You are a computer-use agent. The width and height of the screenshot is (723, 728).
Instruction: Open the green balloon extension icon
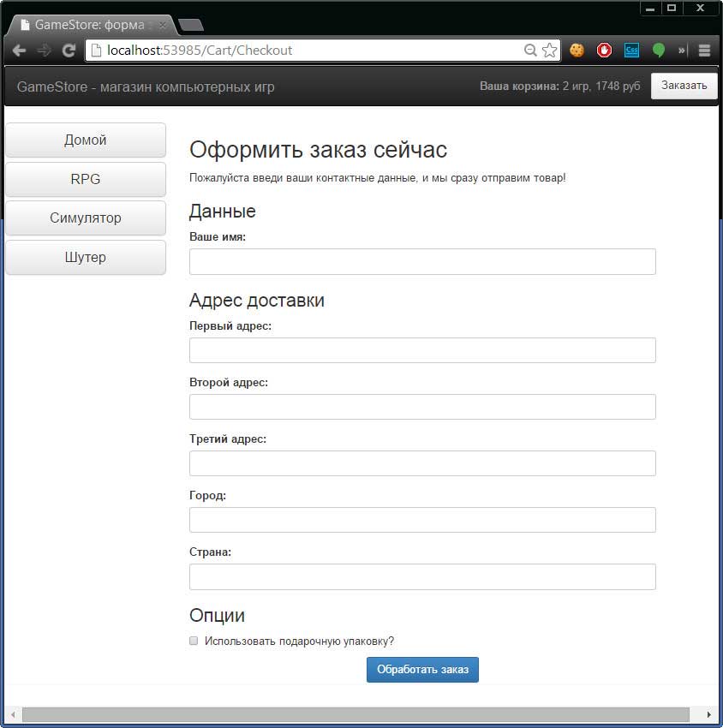coord(659,51)
